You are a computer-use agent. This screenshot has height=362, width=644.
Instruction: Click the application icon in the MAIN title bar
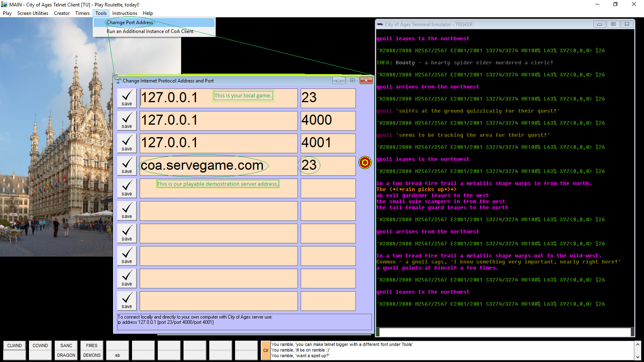click(4, 4)
